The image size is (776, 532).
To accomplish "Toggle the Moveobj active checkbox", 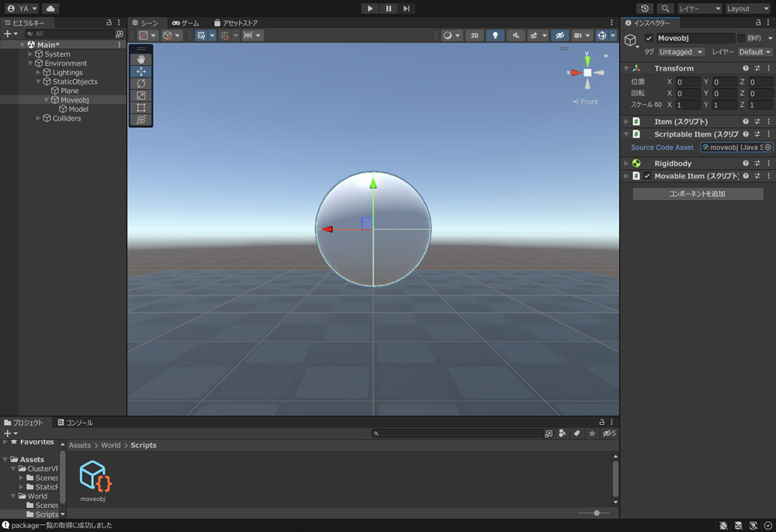I will [649, 38].
